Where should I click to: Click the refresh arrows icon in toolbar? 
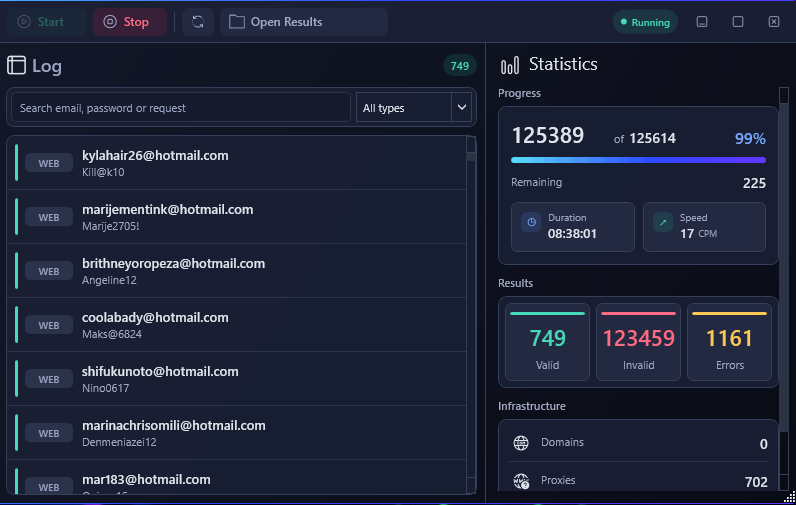tap(197, 22)
